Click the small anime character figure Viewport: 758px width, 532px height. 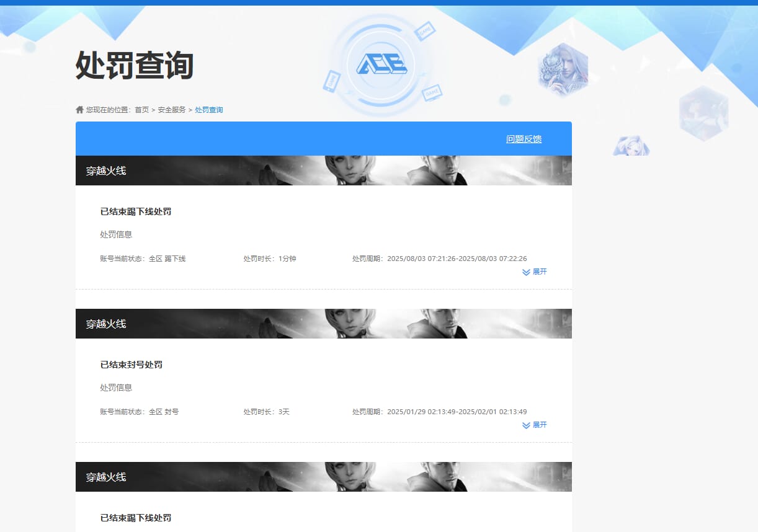click(x=631, y=146)
